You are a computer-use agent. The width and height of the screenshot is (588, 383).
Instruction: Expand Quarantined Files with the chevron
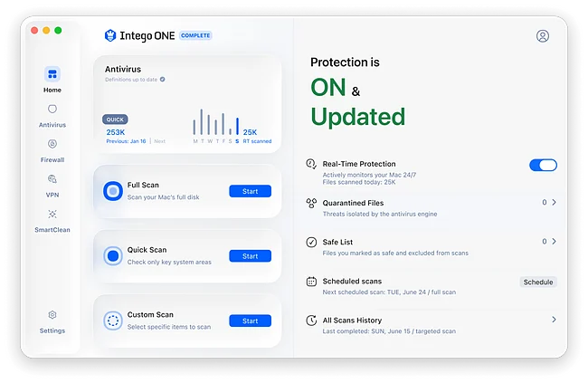coord(554,202)
